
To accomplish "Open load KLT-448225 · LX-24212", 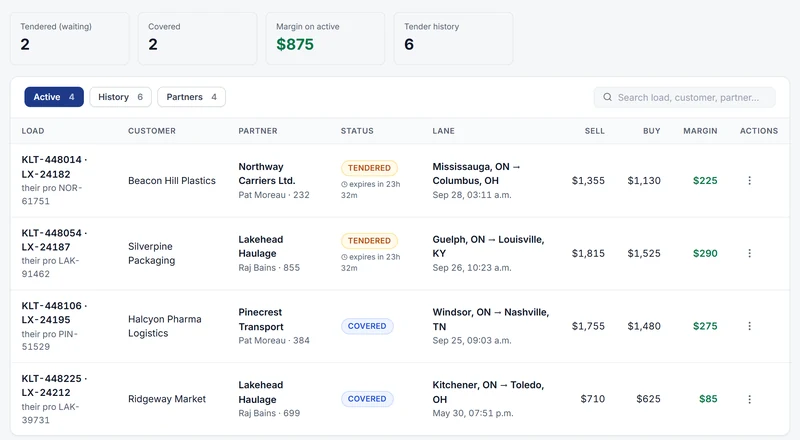I will pyautogui.click(x=54, y=385).
